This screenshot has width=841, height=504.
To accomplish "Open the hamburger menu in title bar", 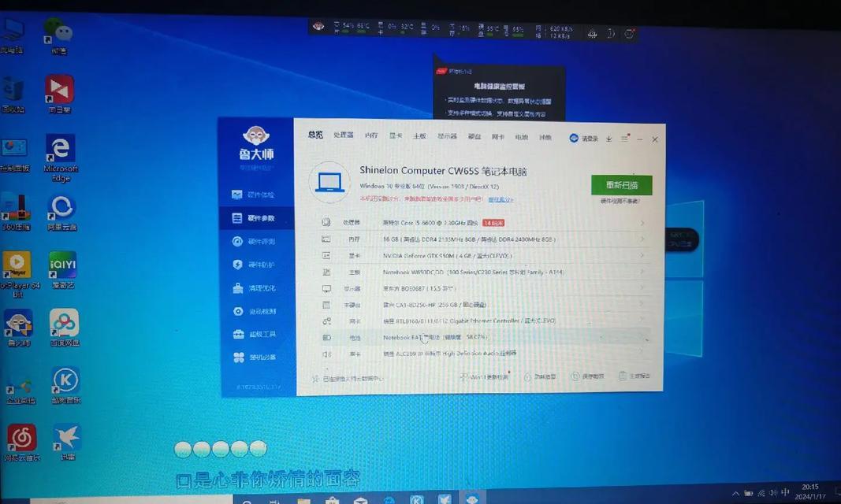I will 624,138.
